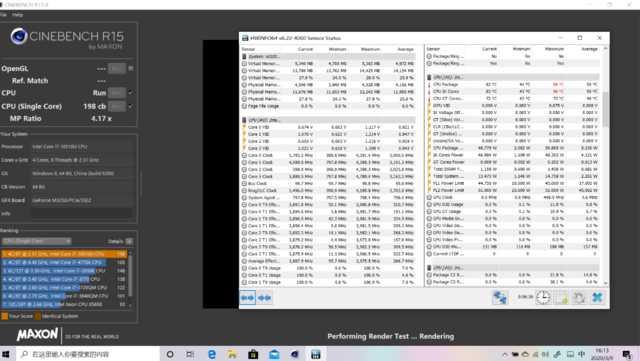
Task: Click the CPU (Single Core) Run button
Action: (117, 106)
